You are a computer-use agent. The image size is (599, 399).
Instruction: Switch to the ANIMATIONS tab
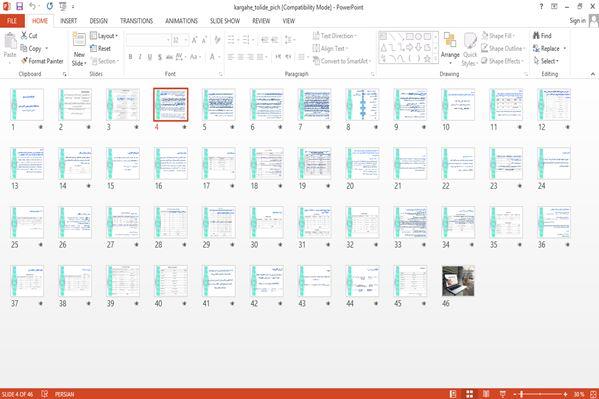pyautogui.click(x=181, y=21)
